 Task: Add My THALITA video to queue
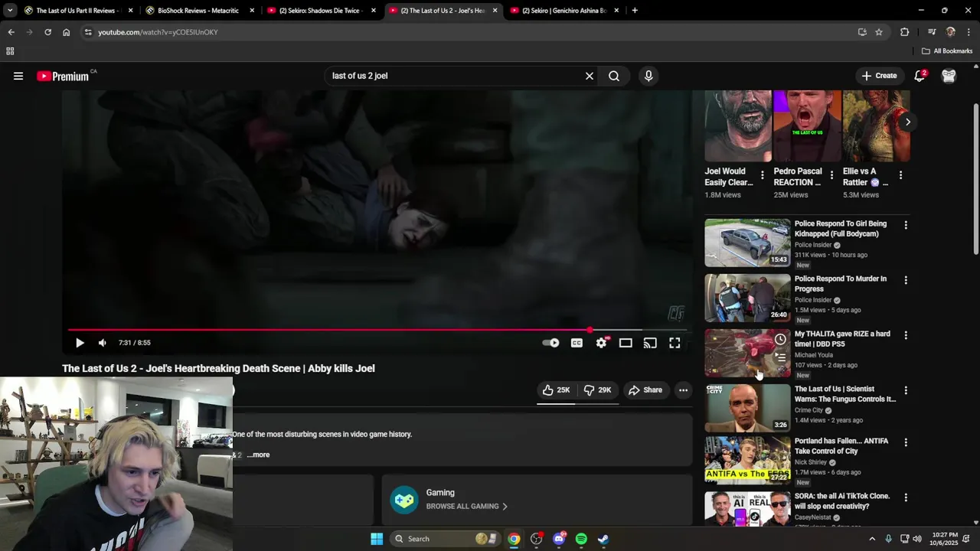[x=780, y=357]
